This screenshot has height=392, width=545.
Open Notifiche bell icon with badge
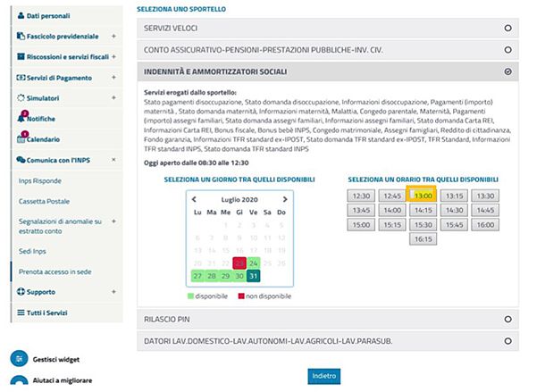pyautogui.click(x=21, y=117)
